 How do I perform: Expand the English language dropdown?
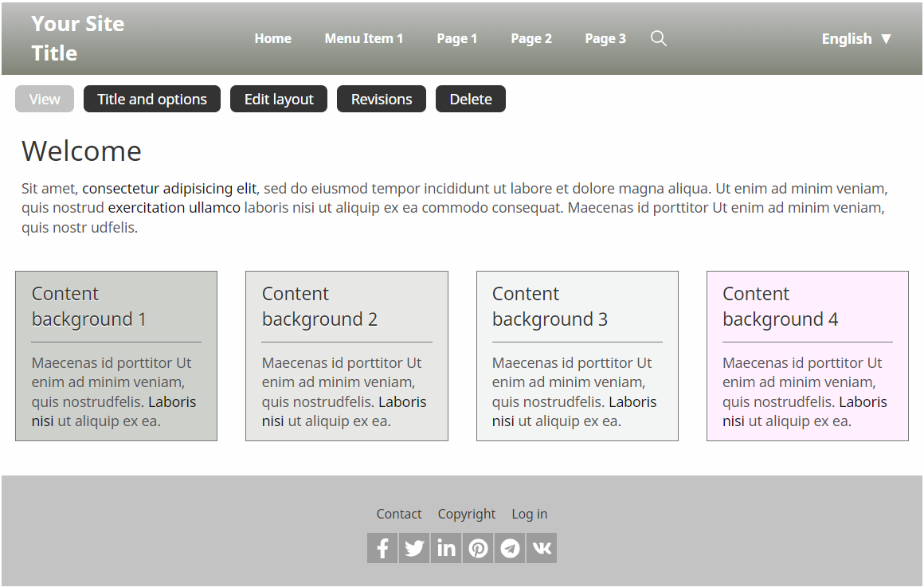point(856,38)
